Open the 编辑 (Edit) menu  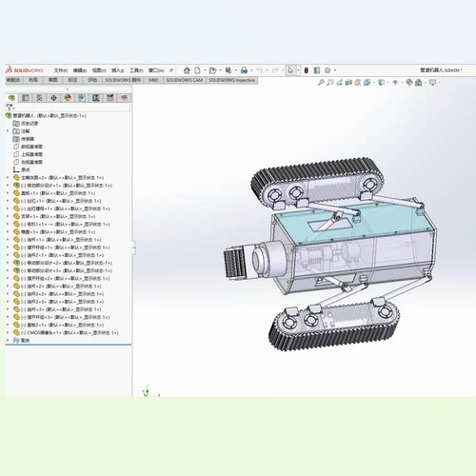[x=80, y=70]
